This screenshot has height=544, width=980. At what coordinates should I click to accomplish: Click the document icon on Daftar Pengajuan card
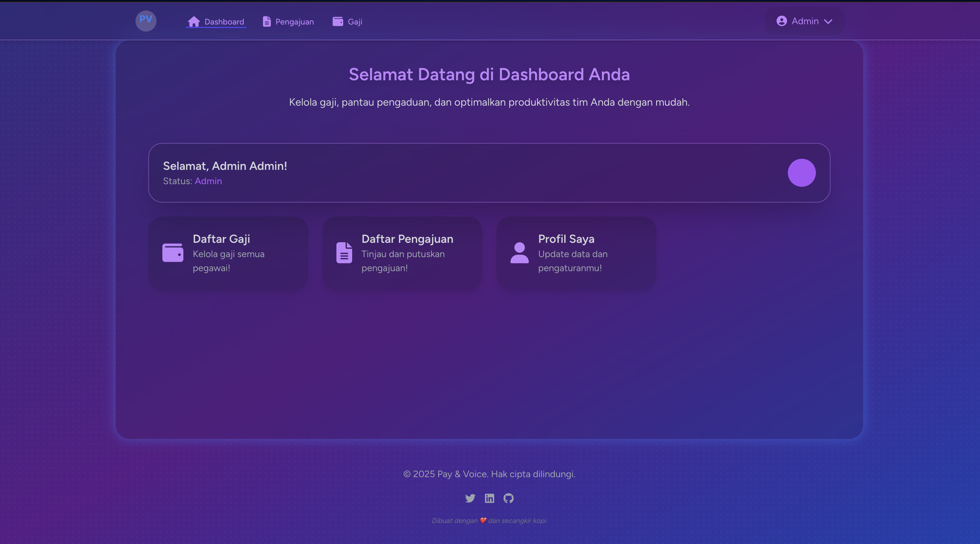pyautogui.click(x=344, y=253)
